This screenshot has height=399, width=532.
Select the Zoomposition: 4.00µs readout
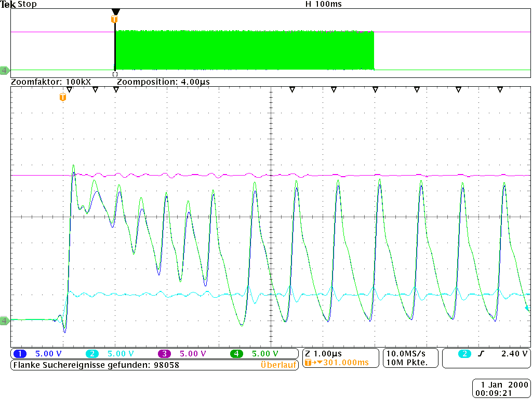click(x=163, y=82)
